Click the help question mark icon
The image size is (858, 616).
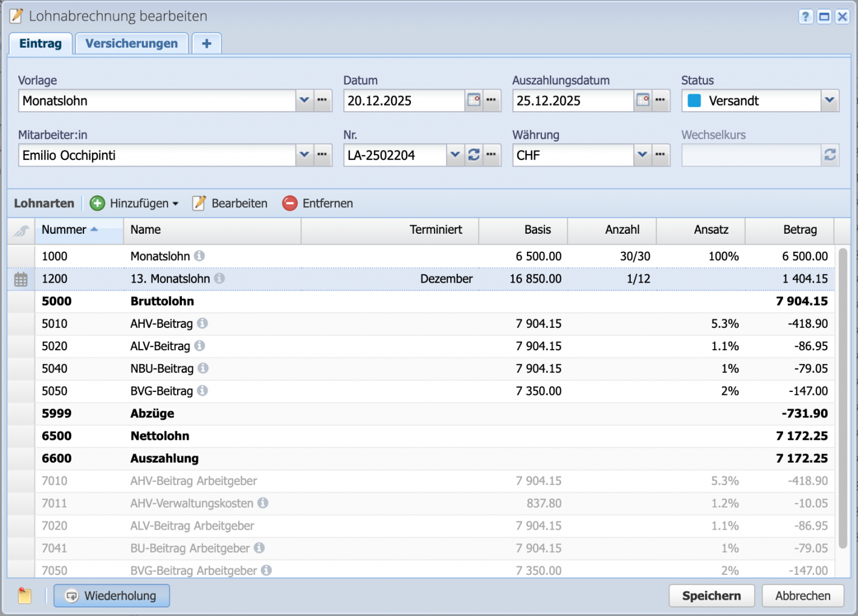(x=805, y=16)
